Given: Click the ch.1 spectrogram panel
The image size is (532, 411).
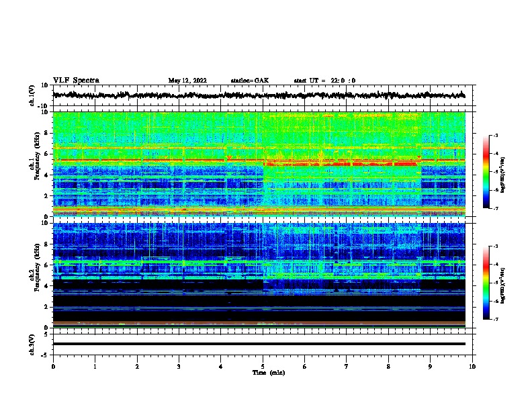Looking at the screenshot, I should (259, 164).
